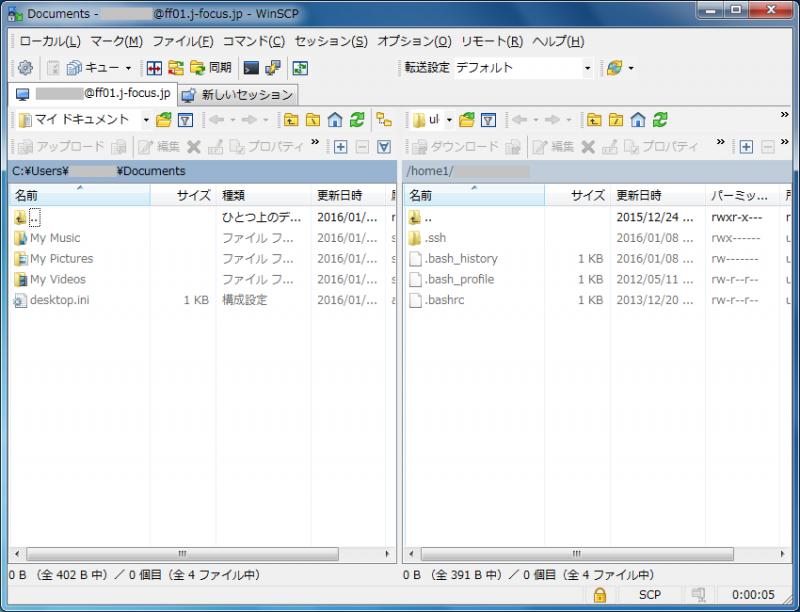Open preferences with the gear icon
This screenshot has height=612, width=800.
[25, 68]
